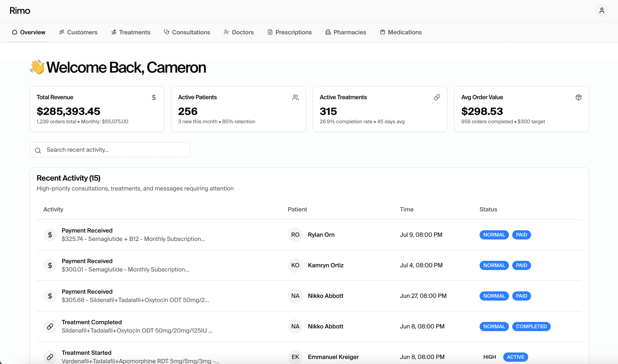
Task: Click "$300.01 - Semaglutide" description
Action: pos(125,269)
